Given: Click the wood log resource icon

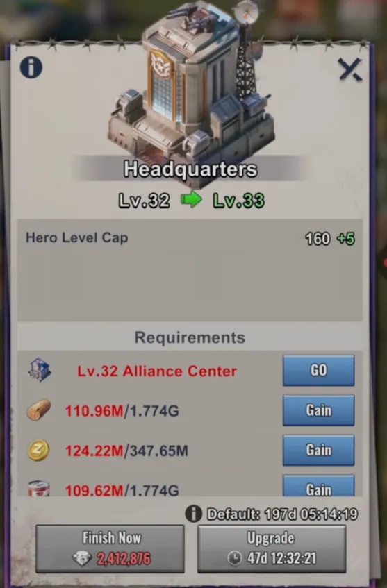Looking at the screenshot, I should (x=39, y=410).
